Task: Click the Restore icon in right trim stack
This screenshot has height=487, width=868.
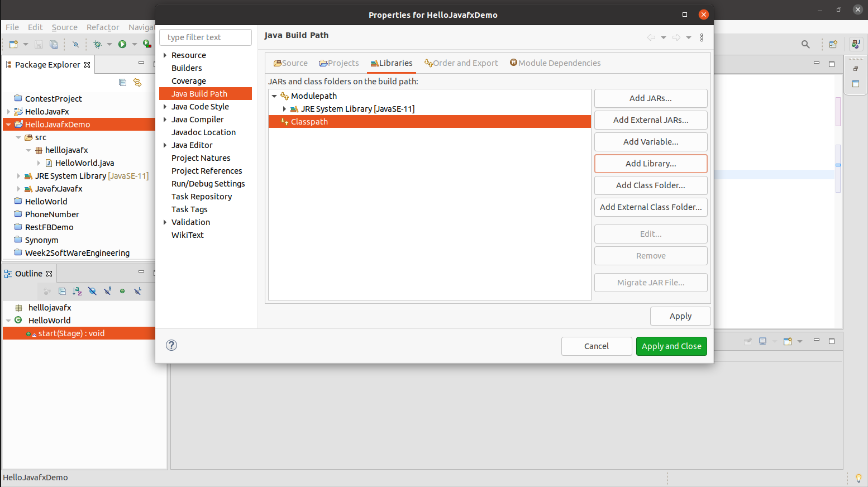Action: pos(856,69)
